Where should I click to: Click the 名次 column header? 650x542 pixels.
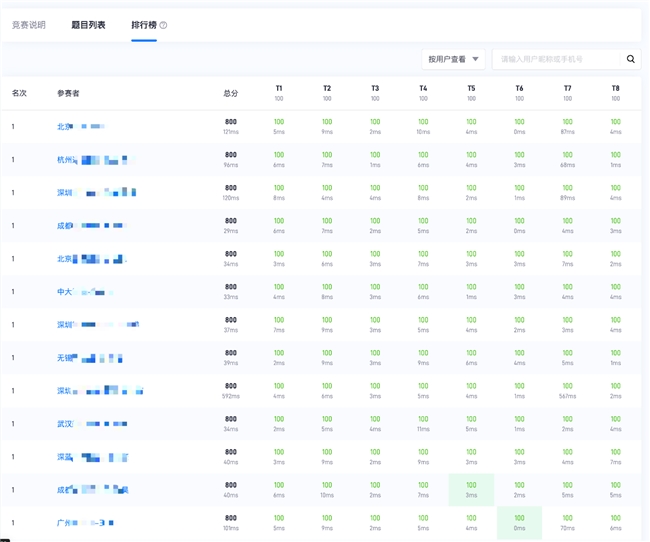[19, 93]
